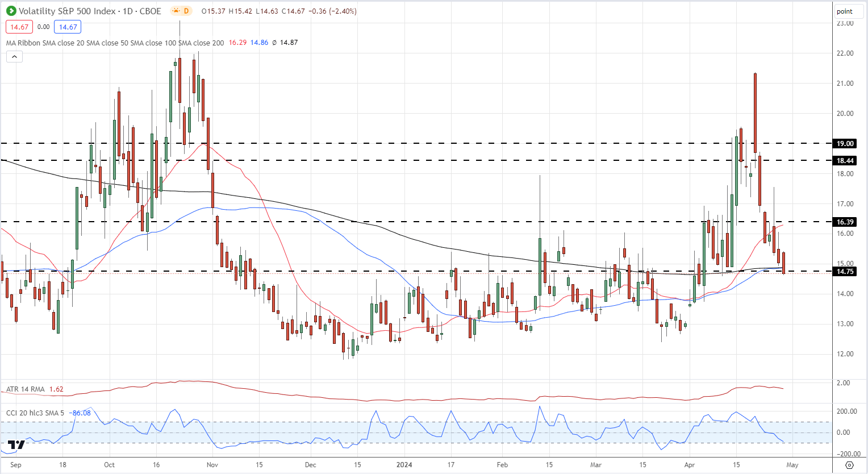Click the Sep label on the time axis

16,465
